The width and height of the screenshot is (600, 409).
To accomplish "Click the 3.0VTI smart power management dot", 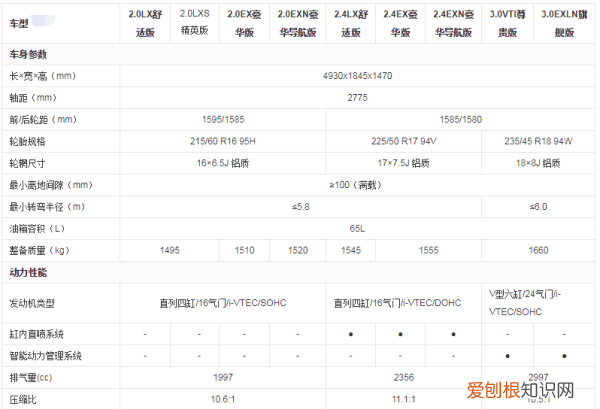I will [x=508, y=356].
